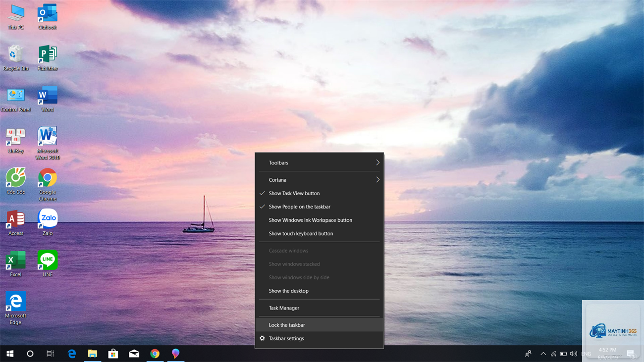Toggle Lock the taskbar

320,325
